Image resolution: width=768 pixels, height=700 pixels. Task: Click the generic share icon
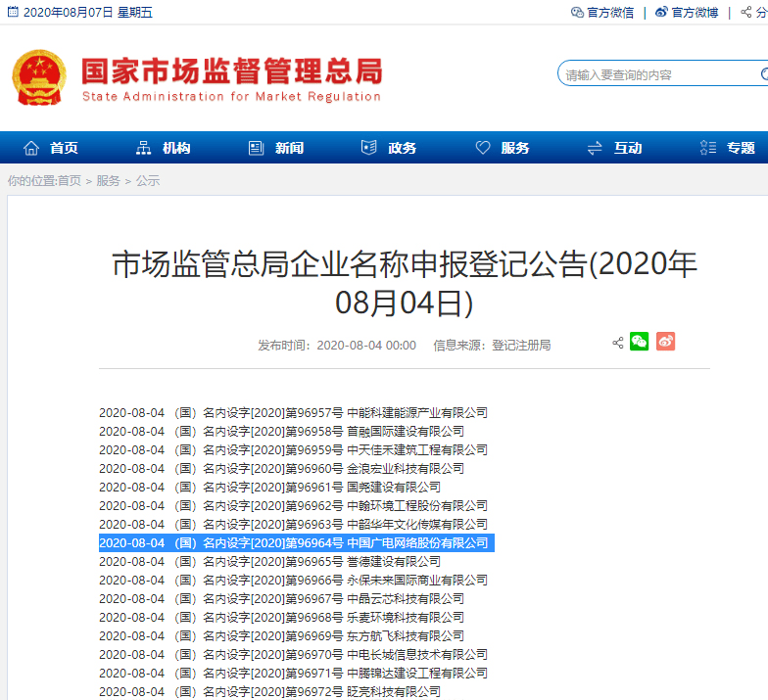pos(617,343)
